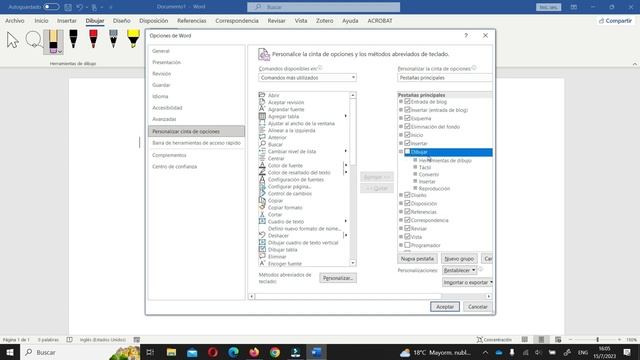Uncheck Diseño tab checkbox
Image resolution: width=640 pixels, height=360 pixels.
(x=407, y=195)
